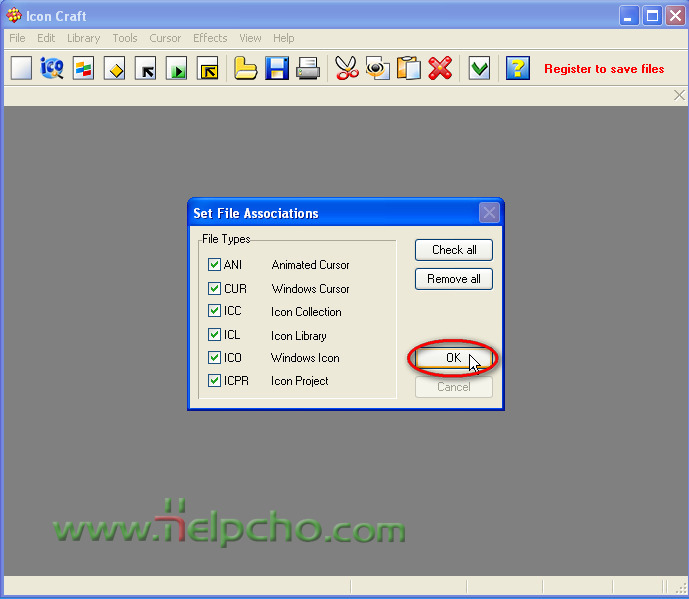
Task: Close the panel below the toolbar
Action: pyautogui.click(x=679, y=95)
